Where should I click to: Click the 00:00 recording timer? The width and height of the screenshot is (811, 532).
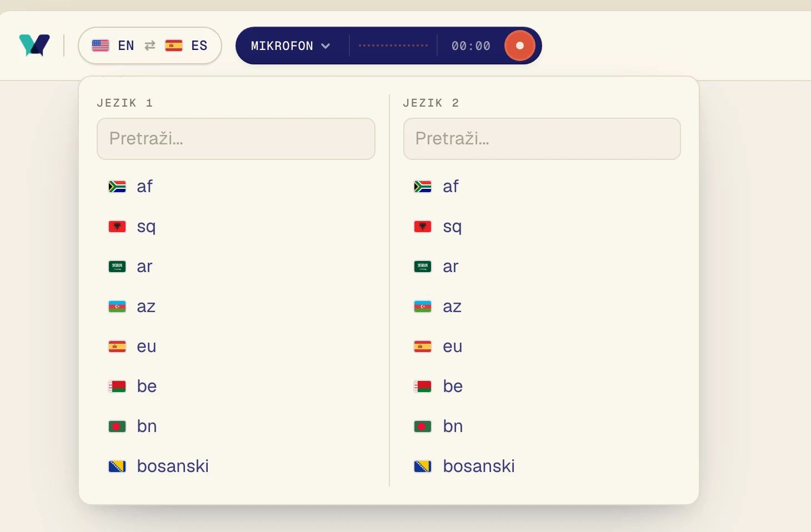coord(471,46)
